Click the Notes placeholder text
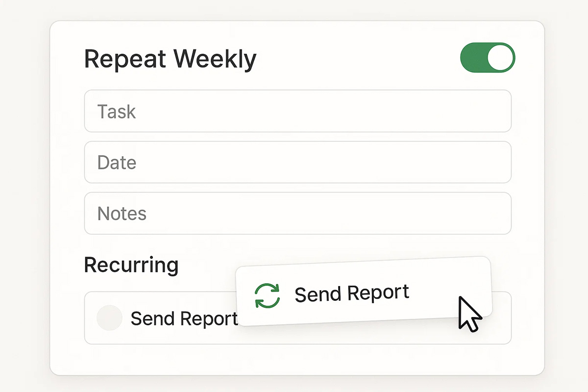This screenshot has width=588, height=392. click(x=122, y=214)
